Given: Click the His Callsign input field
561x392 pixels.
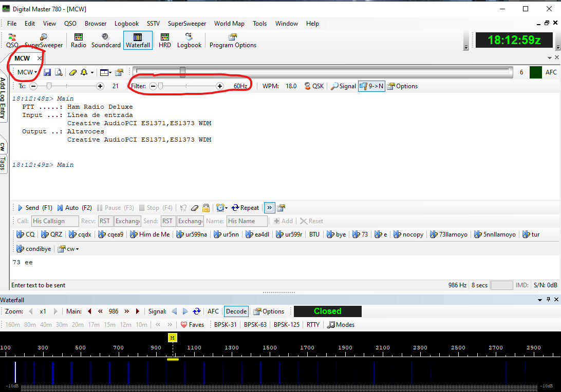Looking at the screenshot, I should (x=55, y=221).
